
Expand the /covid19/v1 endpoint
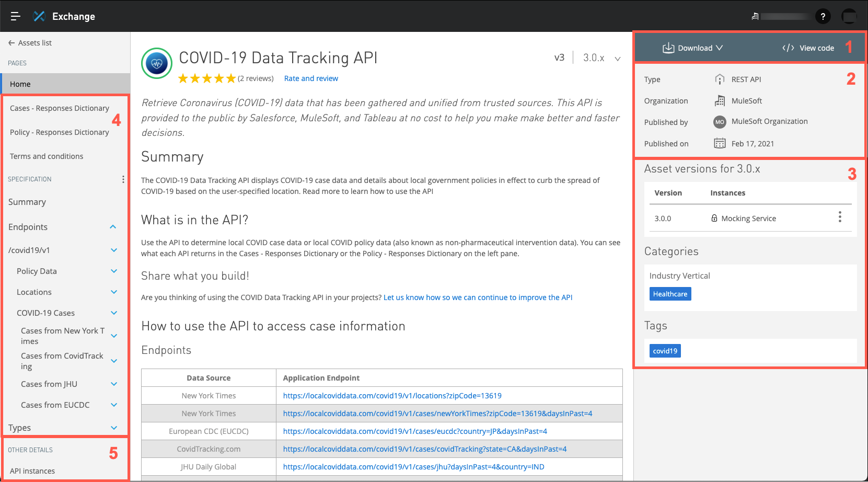114,250
